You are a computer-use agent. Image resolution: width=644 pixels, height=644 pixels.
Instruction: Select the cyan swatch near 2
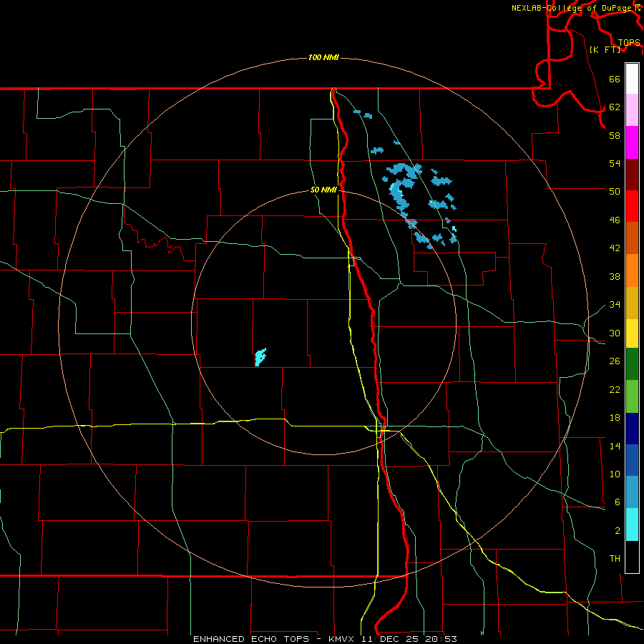[632, 525]
